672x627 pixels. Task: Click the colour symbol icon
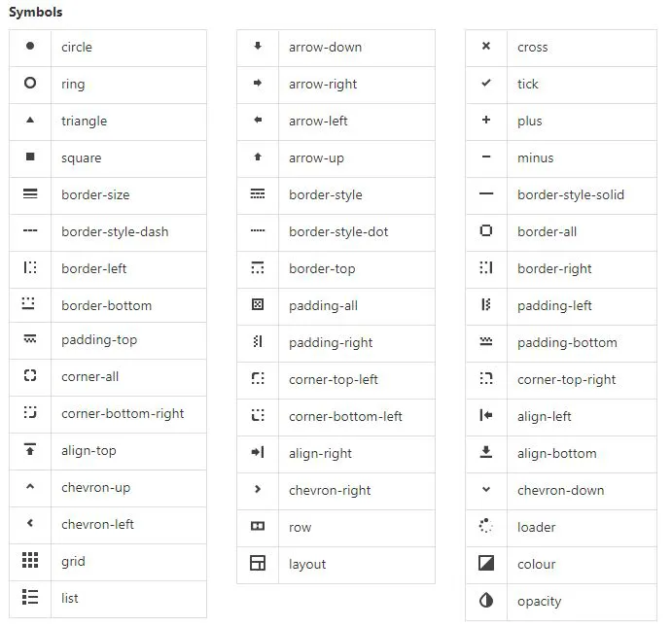point(486,563)
